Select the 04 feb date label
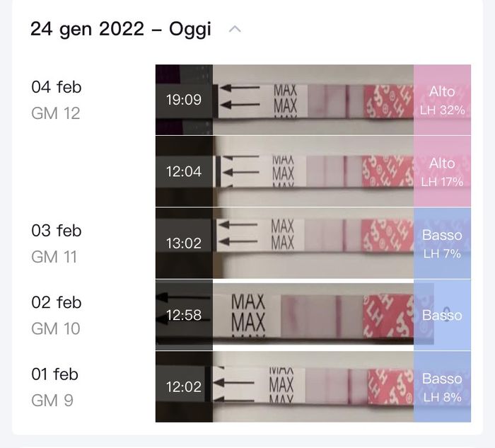Viewport: 495px width, 448px height. point(57,87)
